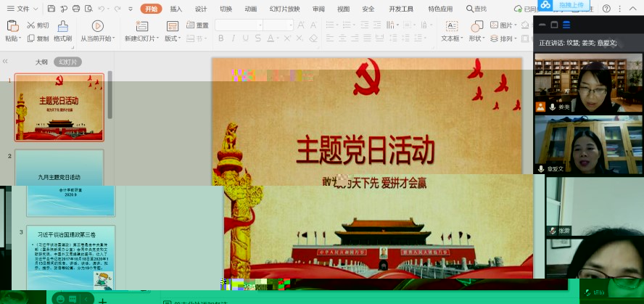Click the Reset (重置) button
The width and height of the screenshot is (644, 304).
[197, 25]
